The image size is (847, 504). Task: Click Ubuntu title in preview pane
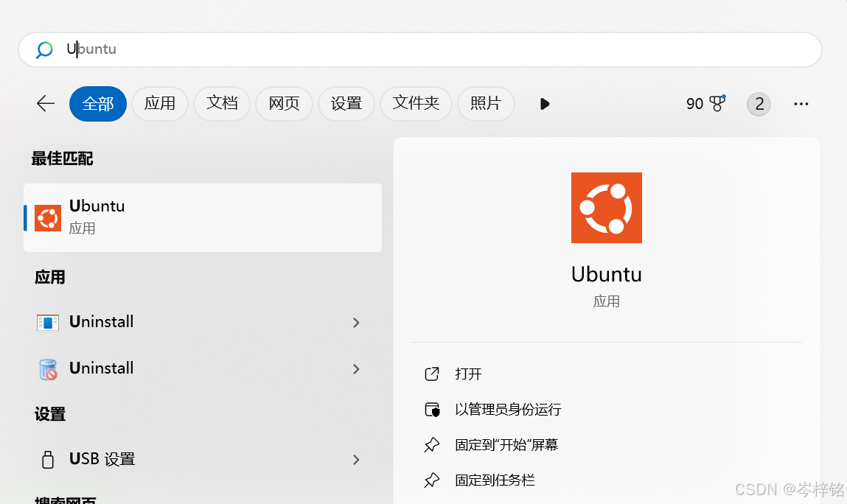pyautogui.click(x=607, y=274)
